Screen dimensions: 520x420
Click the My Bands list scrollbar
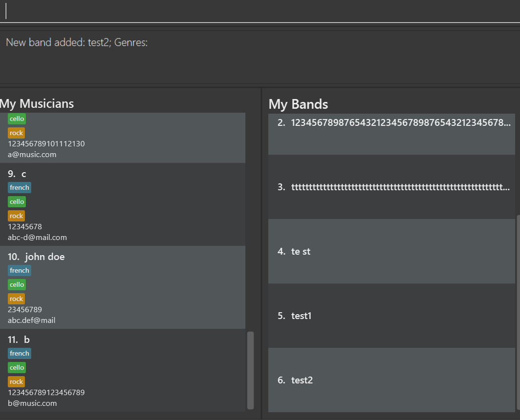click(x=518, y=312)
